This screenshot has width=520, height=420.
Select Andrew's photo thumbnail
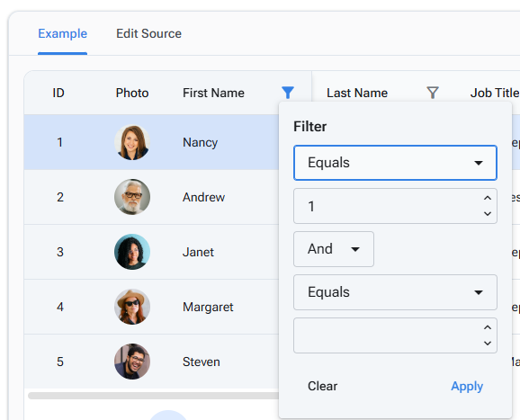click(132, 197)
